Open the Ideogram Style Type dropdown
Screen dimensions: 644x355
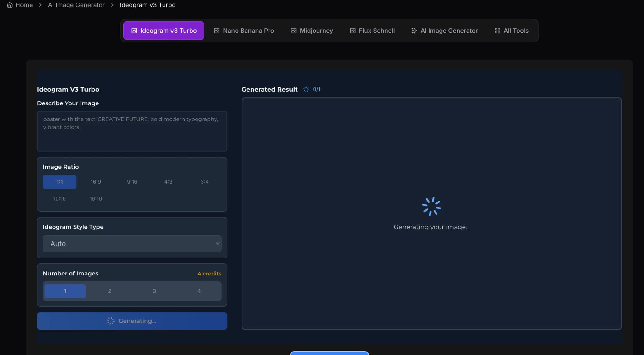pos(132,244)
